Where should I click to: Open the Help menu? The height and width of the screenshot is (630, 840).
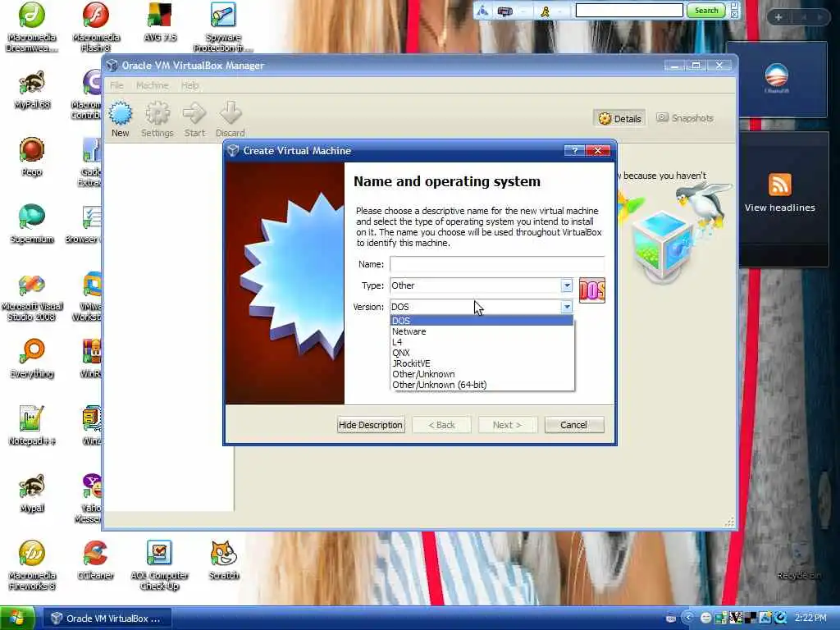tap(189, 85)
